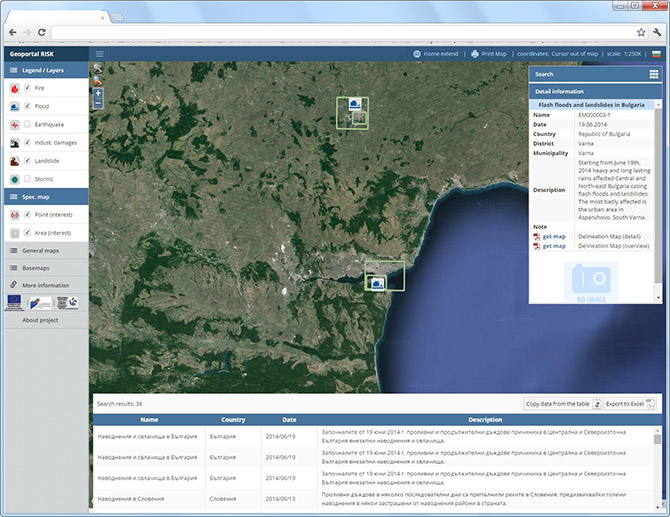Uncheck the Indust. damages checkbox
The height and width of the screenshot is (517, 670).
27,142
